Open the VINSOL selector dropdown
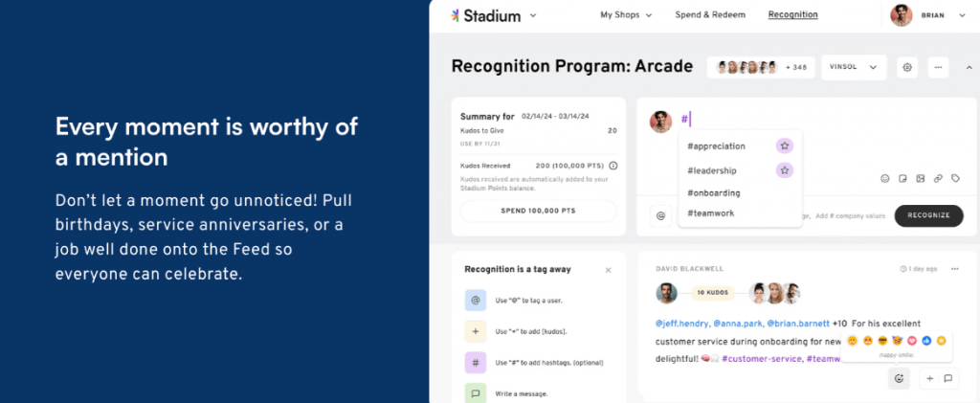Image resolution: width=980 pixels, height=403 pixels. [854, 67]
